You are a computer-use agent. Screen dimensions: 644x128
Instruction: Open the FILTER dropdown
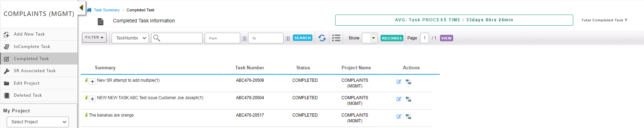(94, 37)
